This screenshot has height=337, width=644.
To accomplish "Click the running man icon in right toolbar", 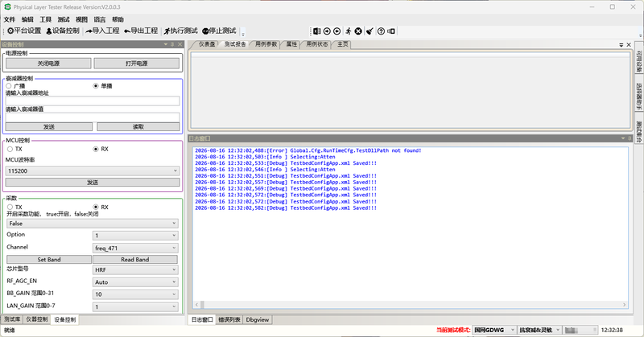I will 349,31.
